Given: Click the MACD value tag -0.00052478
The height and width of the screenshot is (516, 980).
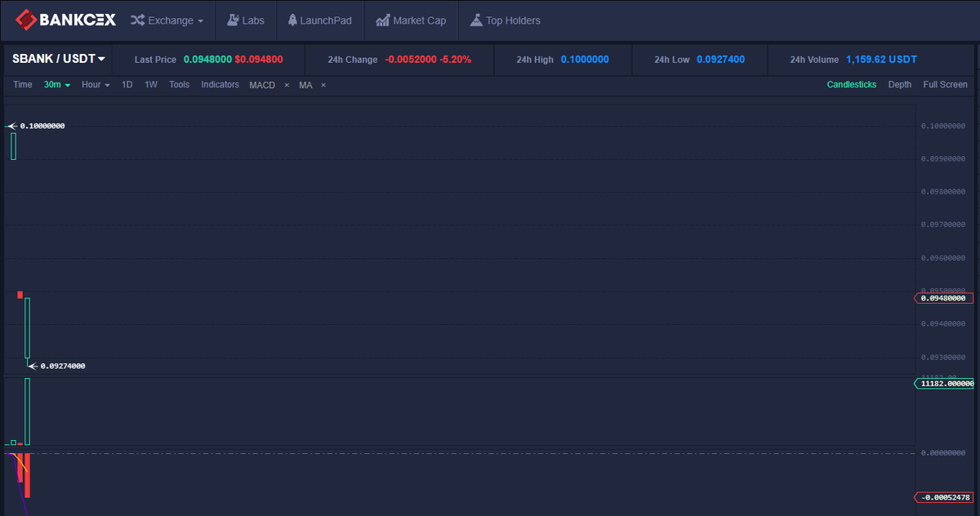Looking at the screenshot, I should point(943,497).
